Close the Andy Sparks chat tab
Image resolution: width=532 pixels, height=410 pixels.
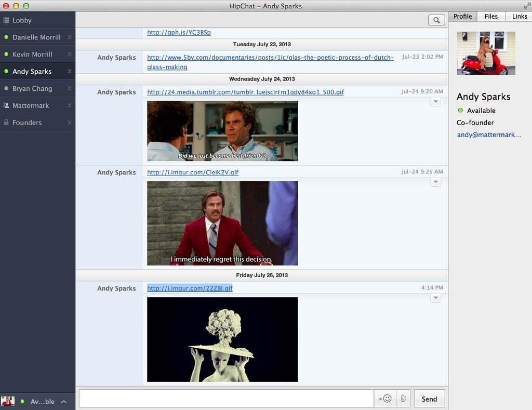click(x=70, y=71)
